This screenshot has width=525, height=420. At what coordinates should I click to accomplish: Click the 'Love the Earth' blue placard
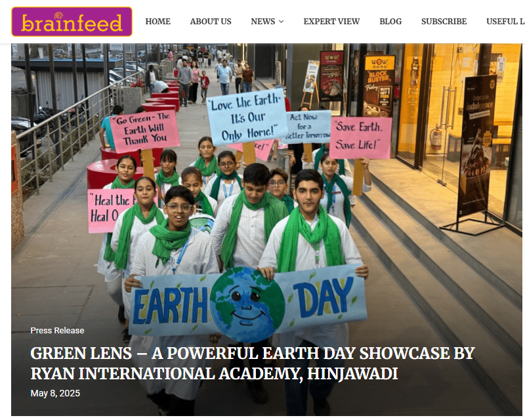pos(247,117)
